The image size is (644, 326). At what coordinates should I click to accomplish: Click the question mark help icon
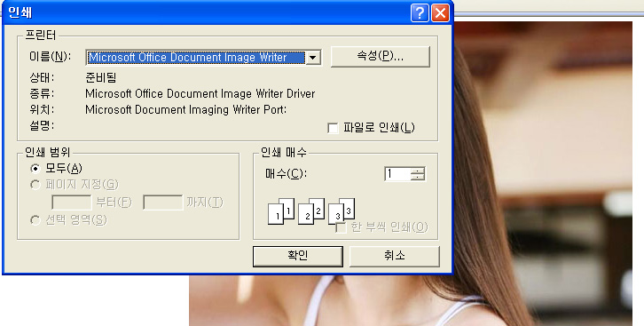[420, 13]
